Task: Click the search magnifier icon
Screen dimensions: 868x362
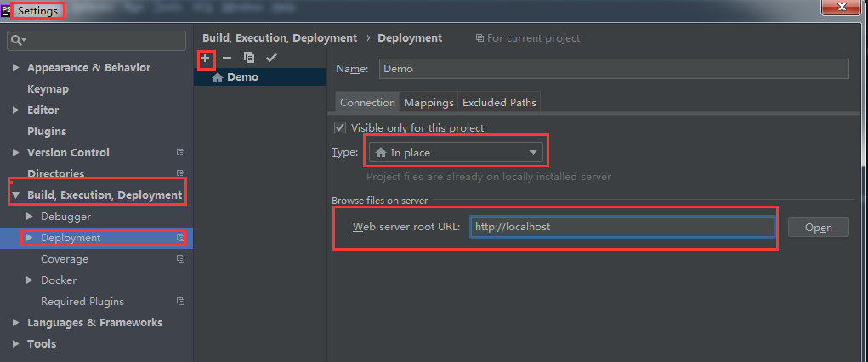Action: (17, 41)
